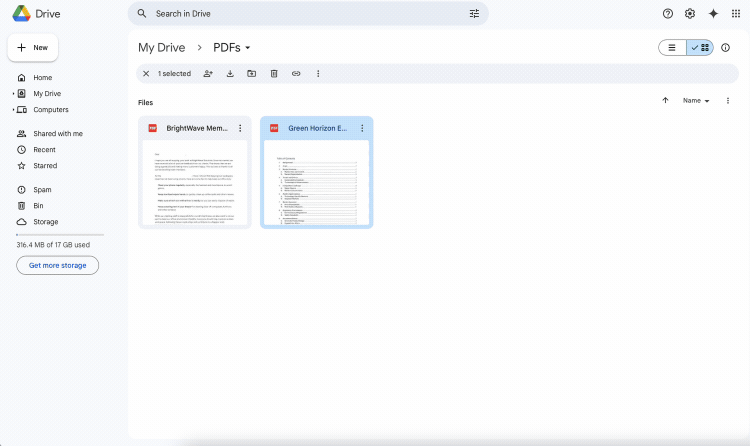
Task: Click Get more storage button
Action: (x=57, y=266)
